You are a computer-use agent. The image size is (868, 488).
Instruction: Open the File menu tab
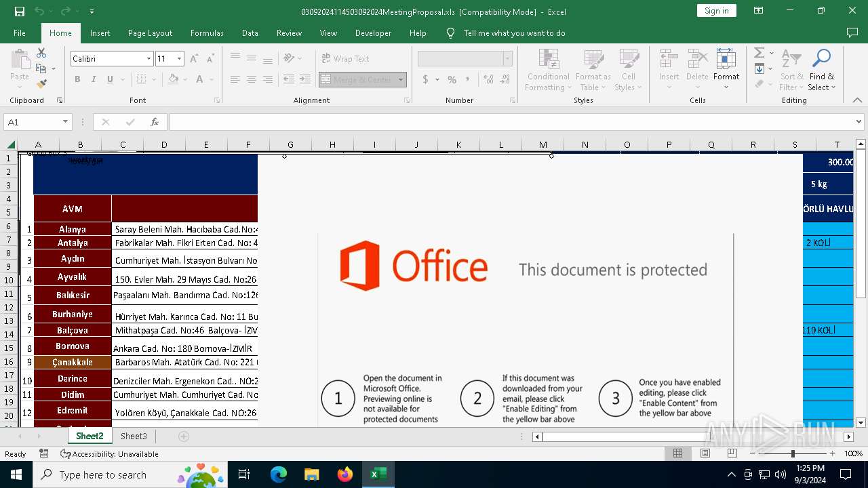point(20,33)
